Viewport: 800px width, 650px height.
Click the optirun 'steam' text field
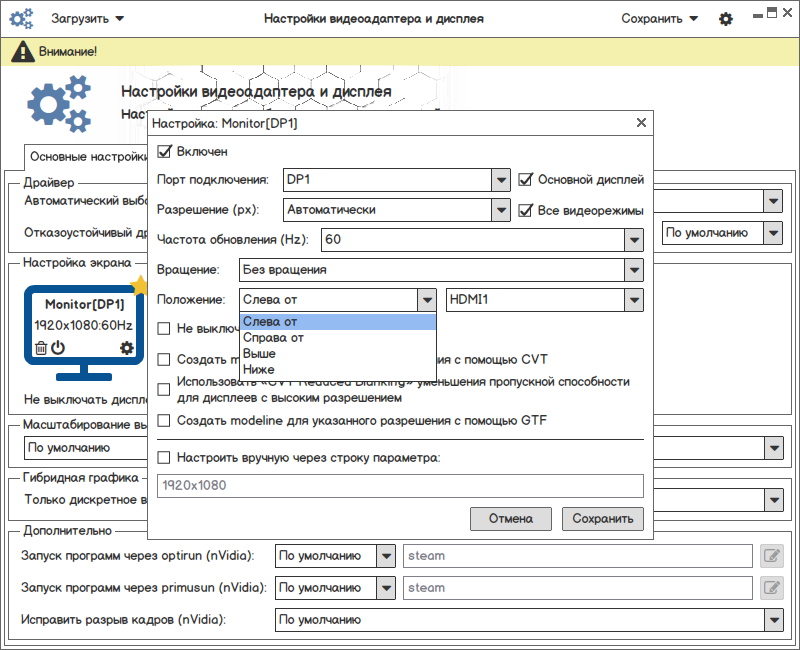[577, 556]
